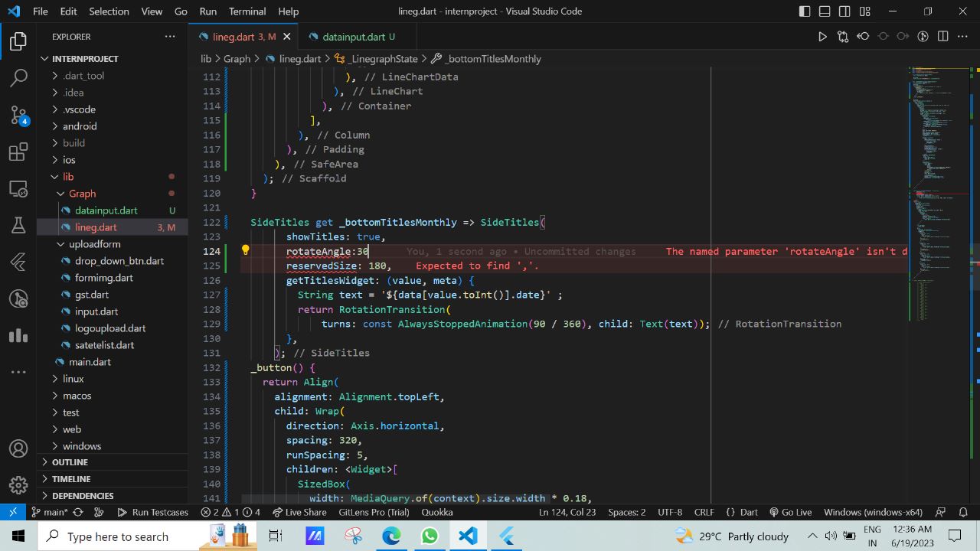This screenshot has height=551, width=980.
Task: Click Run Testcases in the status bar
Action: (x=153, y=512)
